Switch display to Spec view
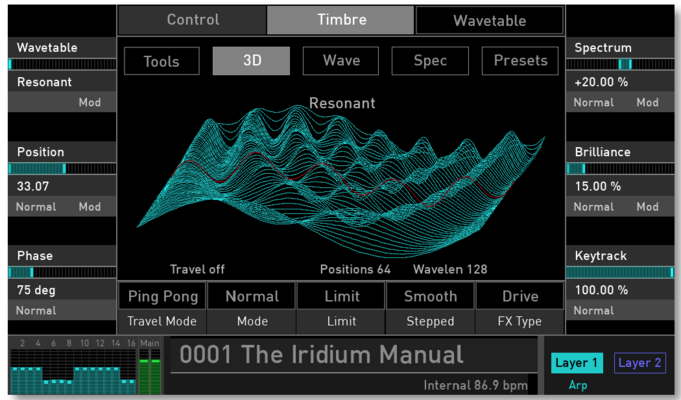Image resolution: width=681 pixels, height=400 pixels. click(430, 61)
